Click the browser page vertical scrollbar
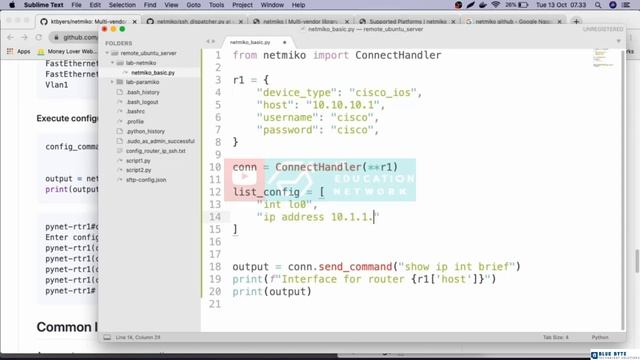 point(637,261)
